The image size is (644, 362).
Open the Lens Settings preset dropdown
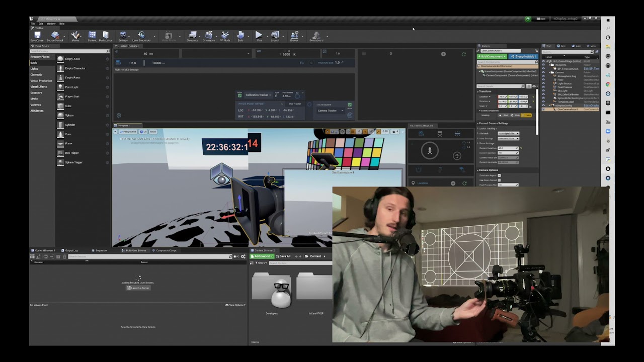508,138
